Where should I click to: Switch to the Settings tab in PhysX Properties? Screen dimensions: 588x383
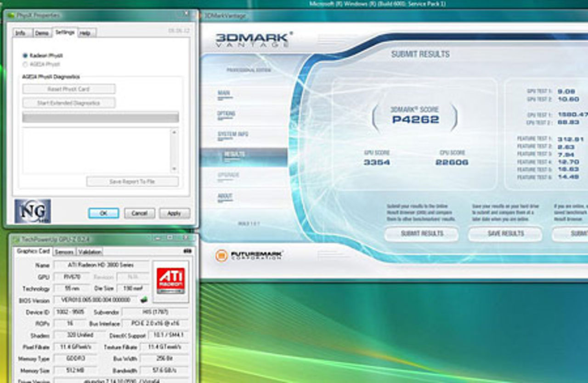[x=64, y=32]
